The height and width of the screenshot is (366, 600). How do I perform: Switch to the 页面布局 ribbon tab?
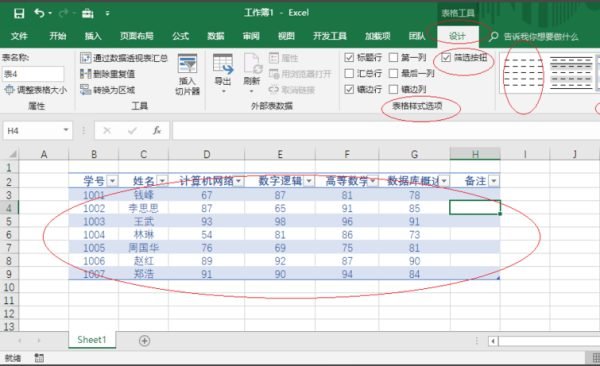(x=137, y=36)
